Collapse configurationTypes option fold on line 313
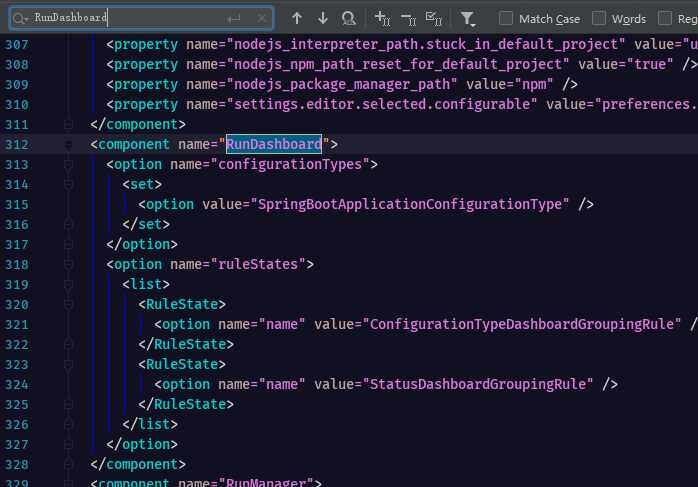The height and width of the screenshot is (487, 698). click(x=68, y=164)
